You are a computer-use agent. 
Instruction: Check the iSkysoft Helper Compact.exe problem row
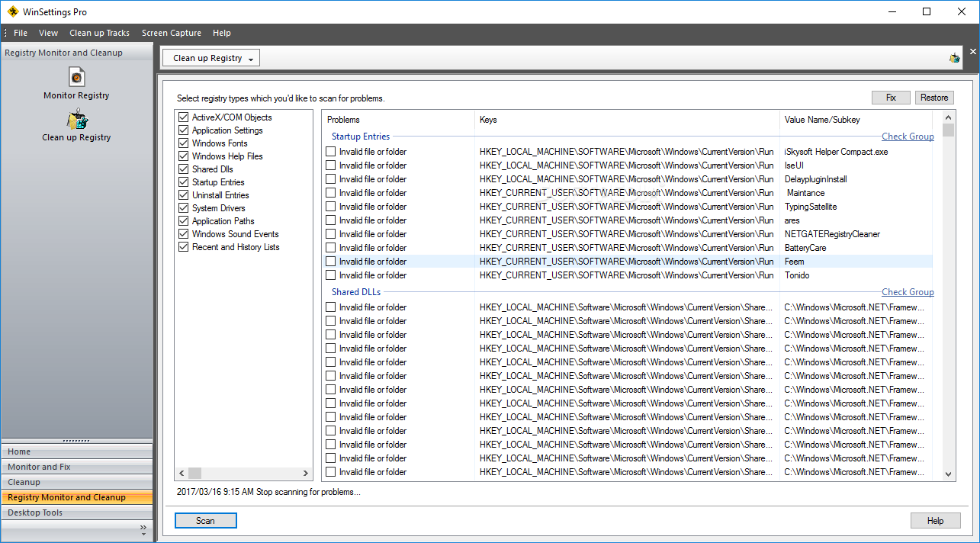tap(331, 152)
